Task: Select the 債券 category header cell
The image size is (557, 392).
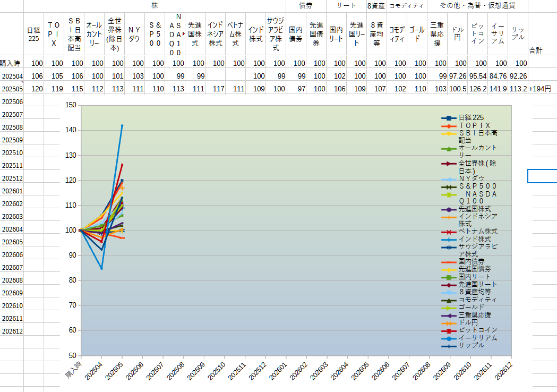Action: 306,6
